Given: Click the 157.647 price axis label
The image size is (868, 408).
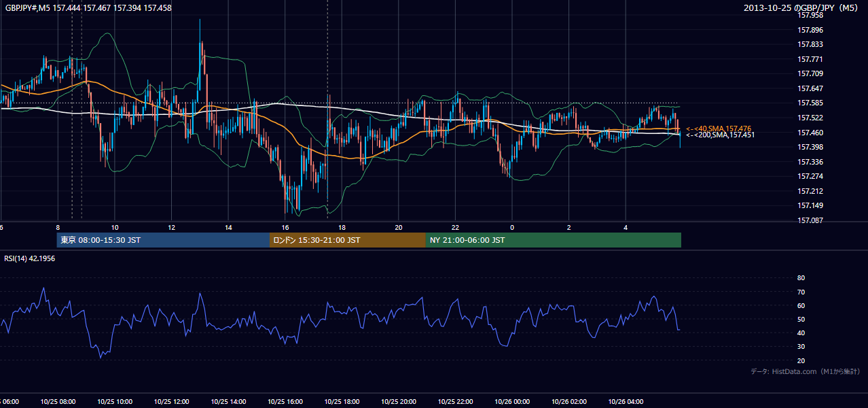Looking at the screenshot, I should [x=810, y=88].
